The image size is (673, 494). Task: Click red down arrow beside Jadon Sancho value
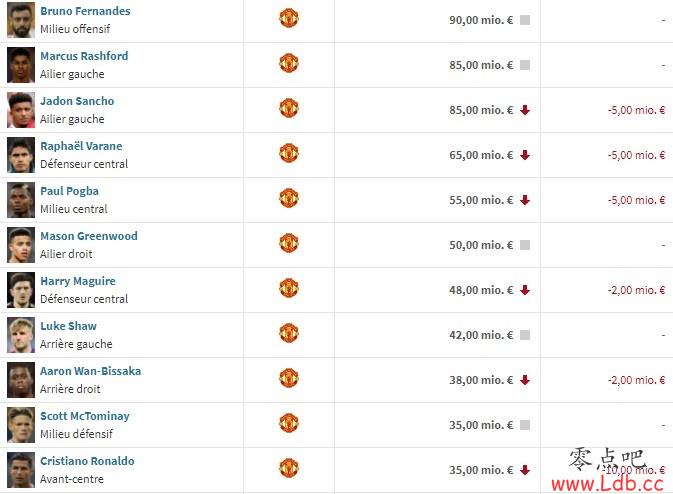(x=525, y=110)
